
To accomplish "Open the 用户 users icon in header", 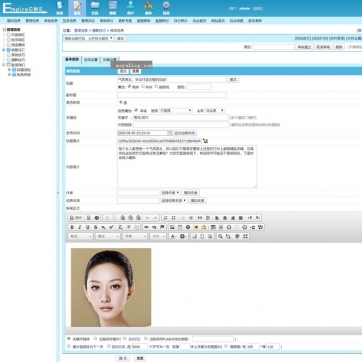I will [130, 8].
